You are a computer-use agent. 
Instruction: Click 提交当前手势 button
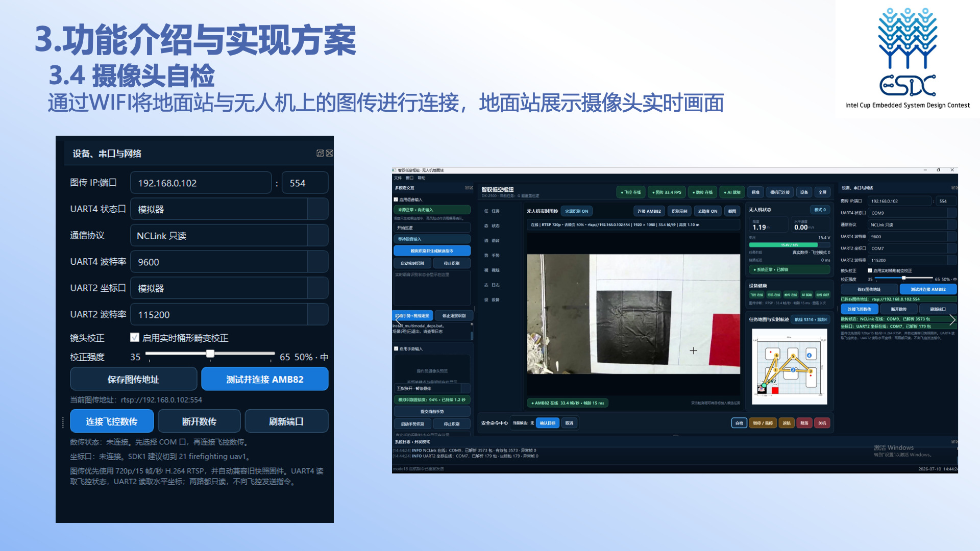coord(432,411)
